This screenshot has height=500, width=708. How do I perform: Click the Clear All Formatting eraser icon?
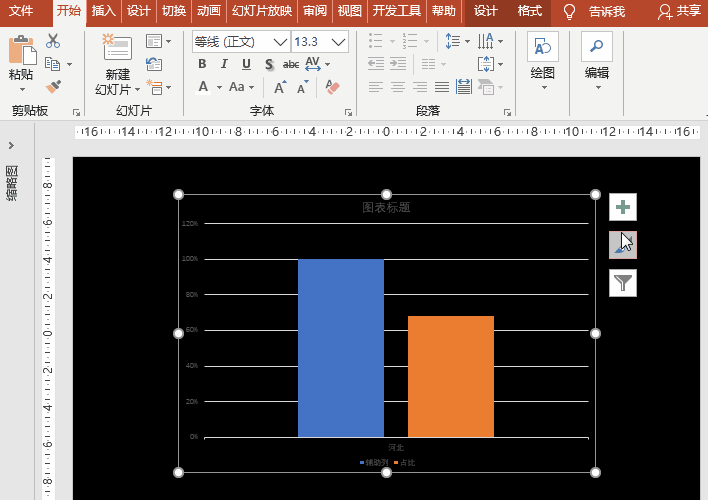tap(332, 87)
